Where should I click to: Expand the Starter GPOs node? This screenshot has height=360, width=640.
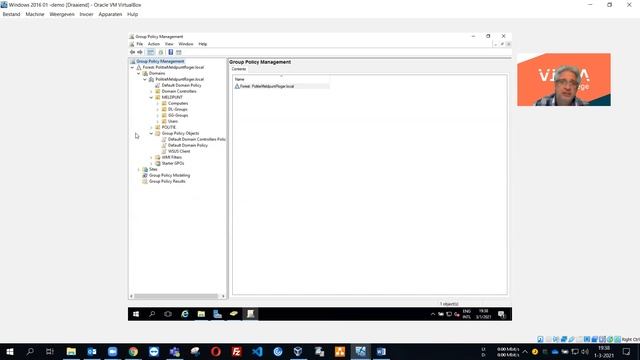151,163
